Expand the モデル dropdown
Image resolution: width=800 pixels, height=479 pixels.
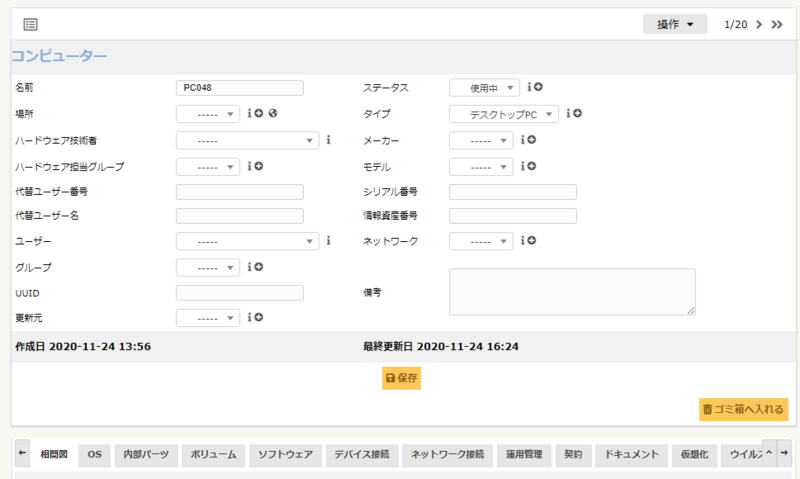[x=481, y=166]
